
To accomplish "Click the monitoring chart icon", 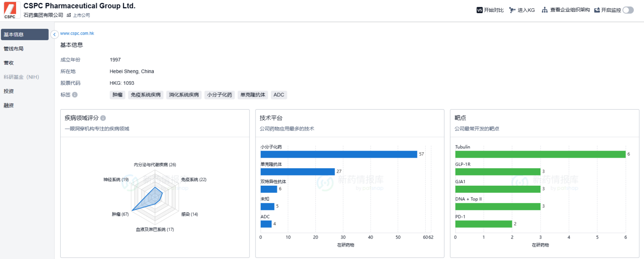I will tap(597, 10).
